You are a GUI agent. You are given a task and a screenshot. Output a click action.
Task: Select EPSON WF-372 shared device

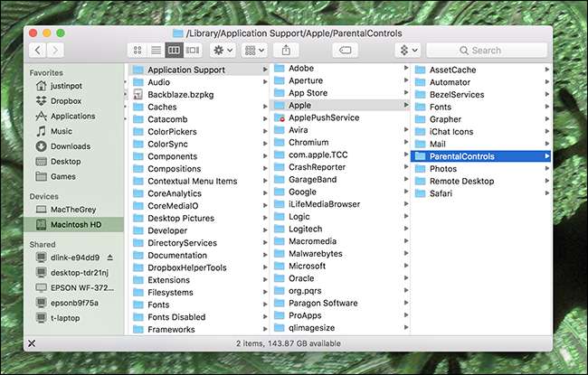pos(74,287)
